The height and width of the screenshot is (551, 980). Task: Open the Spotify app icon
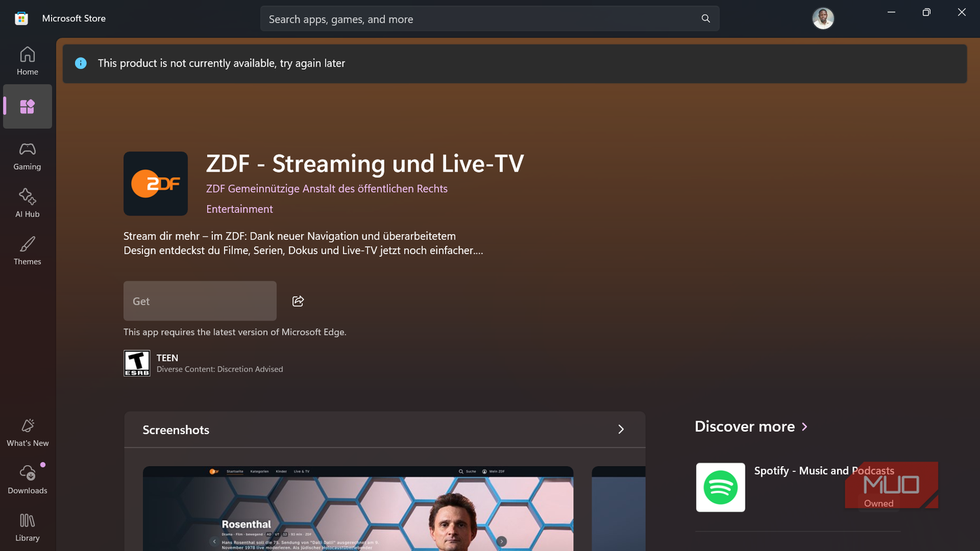click(x=721, y=487)
